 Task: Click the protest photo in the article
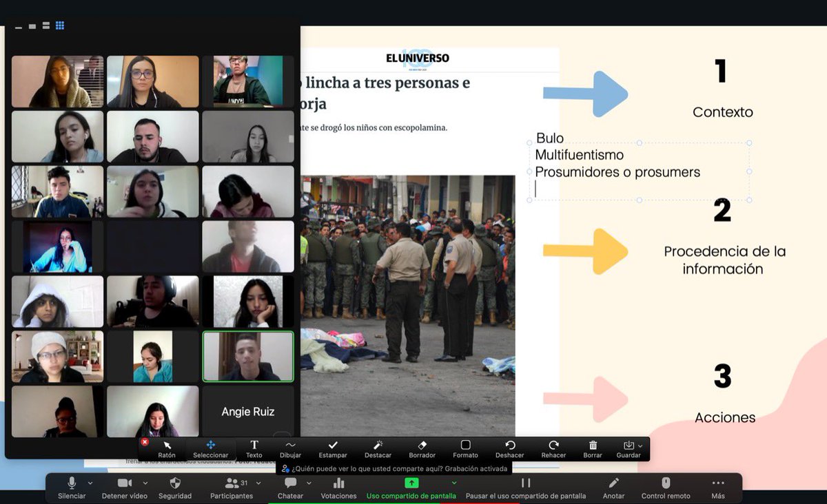408,306
